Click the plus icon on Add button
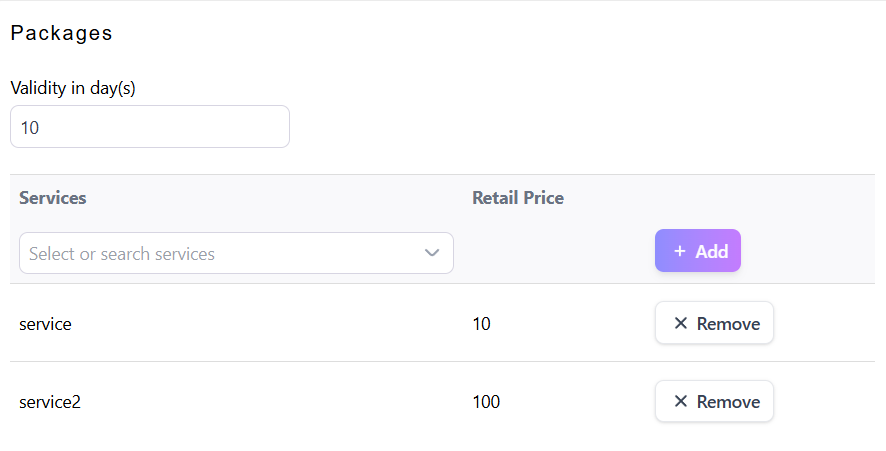 coord(680,252)
